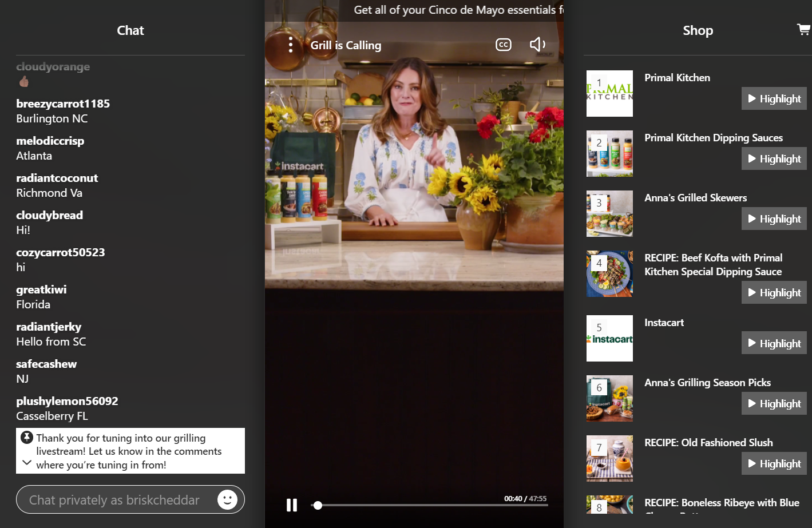The width and height of the screenshot is (812, 528).
Task: Open the Boneless Ribeye recipe thumbnail
Action: [x=609, y=505]
